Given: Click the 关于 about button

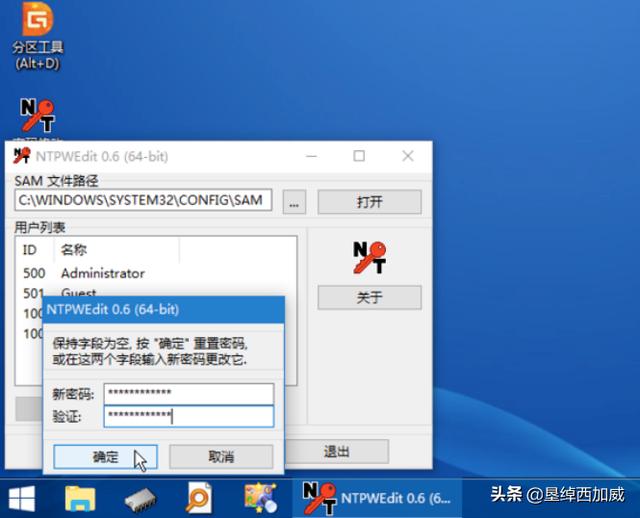Looking at the screenshot, I should [369, 297].
